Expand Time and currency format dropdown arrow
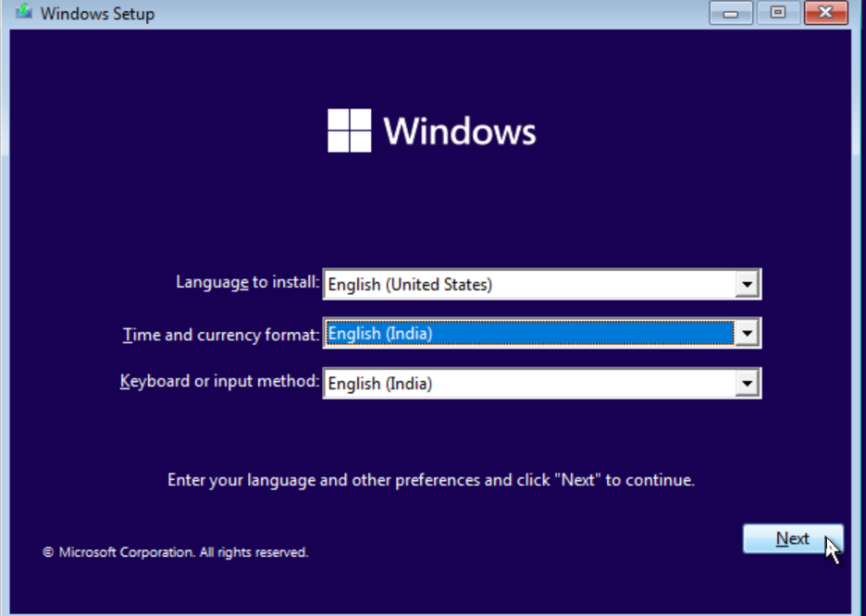The width and height of the screenshot is (866, 616). (x=747, y=333)
